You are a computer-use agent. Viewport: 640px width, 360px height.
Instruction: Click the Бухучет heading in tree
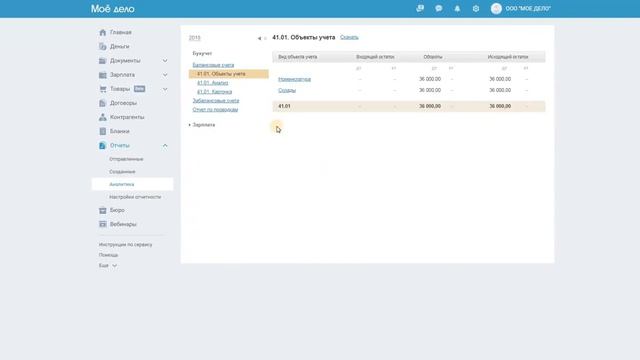coord(202,53)
